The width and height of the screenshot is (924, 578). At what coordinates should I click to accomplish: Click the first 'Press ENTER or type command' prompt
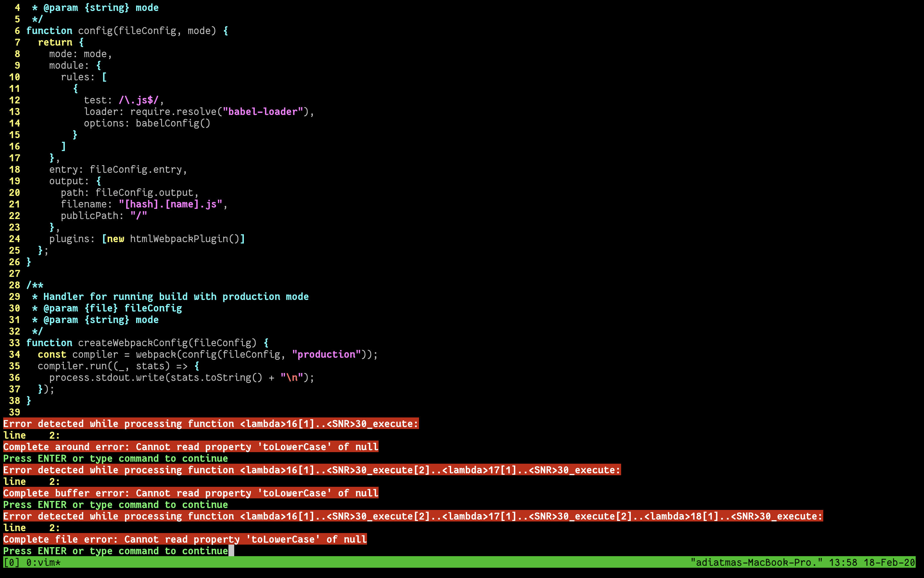click(116, 458)
